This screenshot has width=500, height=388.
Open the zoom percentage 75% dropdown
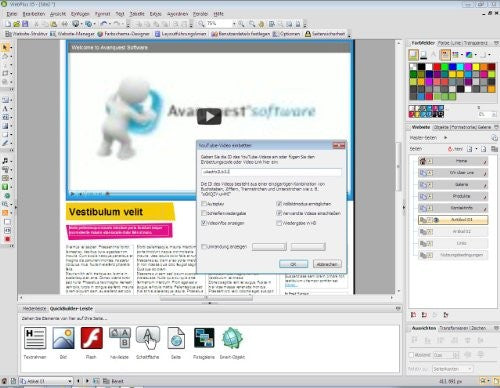234,24
